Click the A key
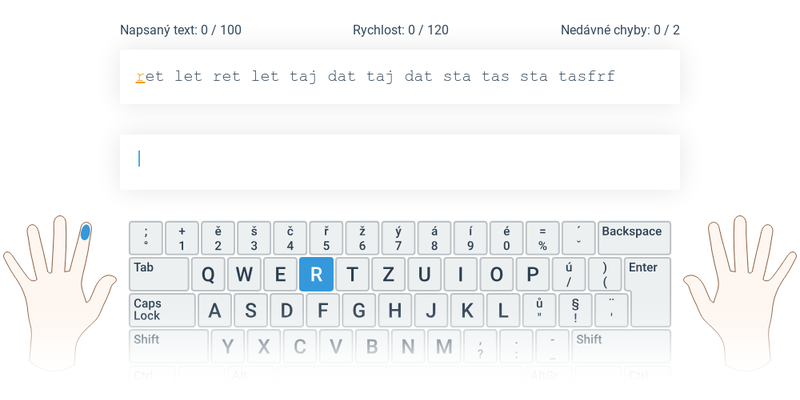The width and height of the screenshot is (800, 400). coord(215,310)
